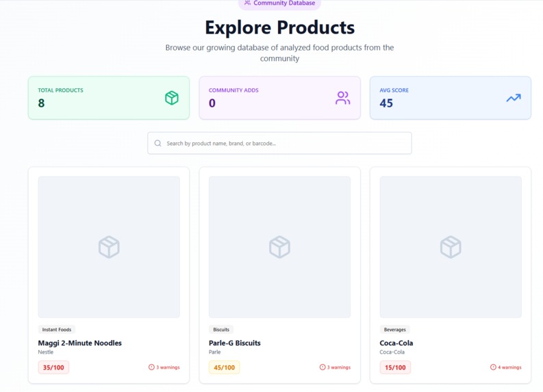Click the 3 warnings text on Maggi card
The height and width of the screenshot is (392, 543).
click(x=168, y=367)
